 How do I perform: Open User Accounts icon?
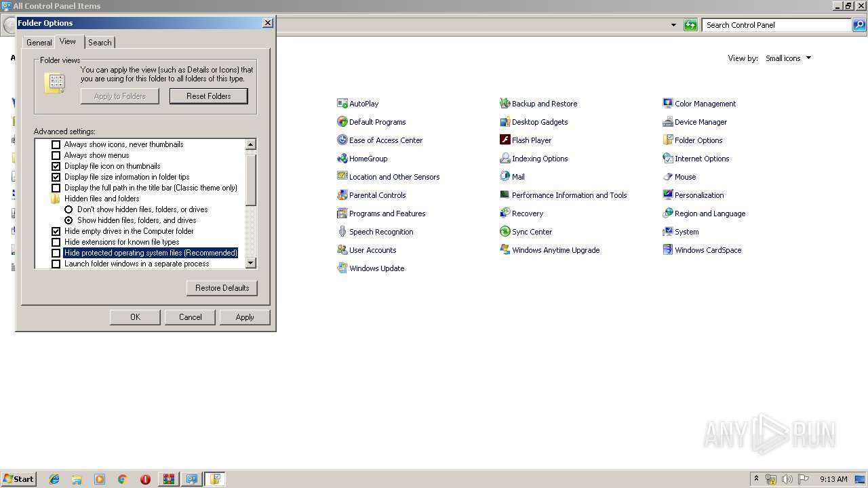click(x=342, y=250)
